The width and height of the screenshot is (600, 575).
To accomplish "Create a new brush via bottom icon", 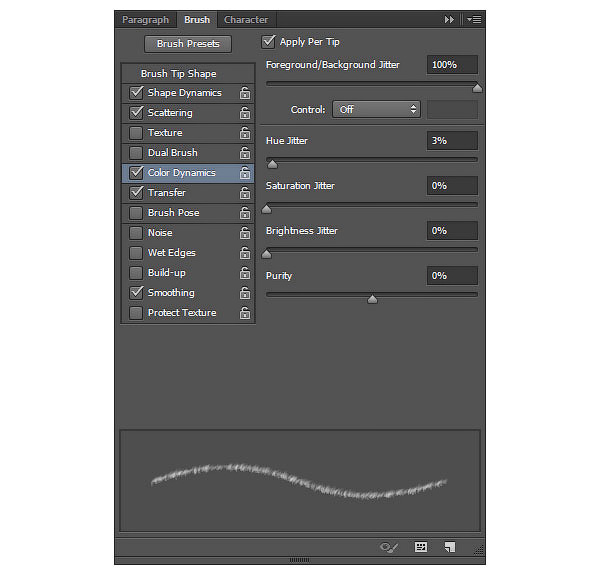I will coord(450,547).
